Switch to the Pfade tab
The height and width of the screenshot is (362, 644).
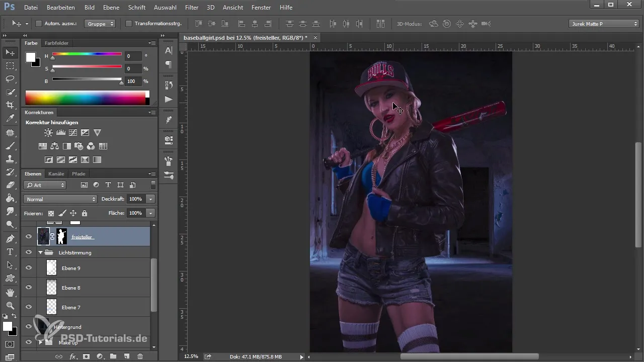(x=78, y=173)
